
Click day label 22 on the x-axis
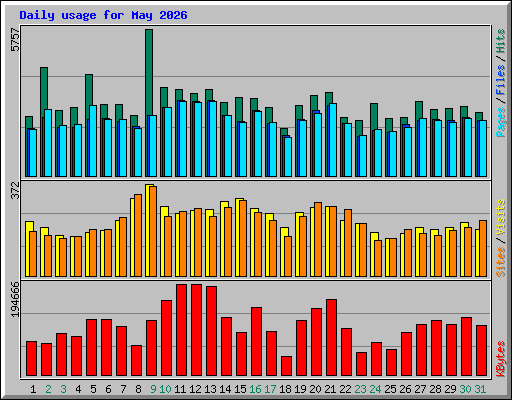[345, 389]
